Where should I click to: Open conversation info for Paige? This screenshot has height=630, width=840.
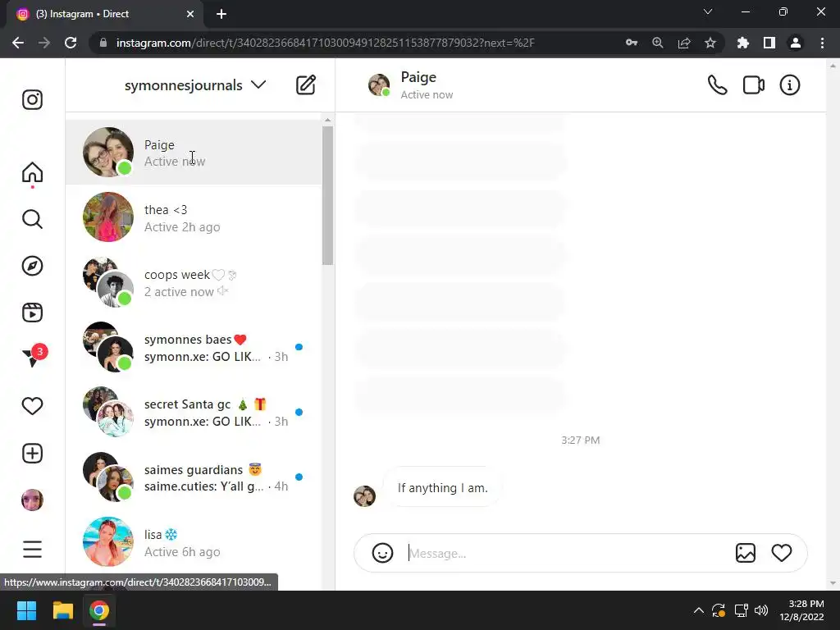pos(790,84)
